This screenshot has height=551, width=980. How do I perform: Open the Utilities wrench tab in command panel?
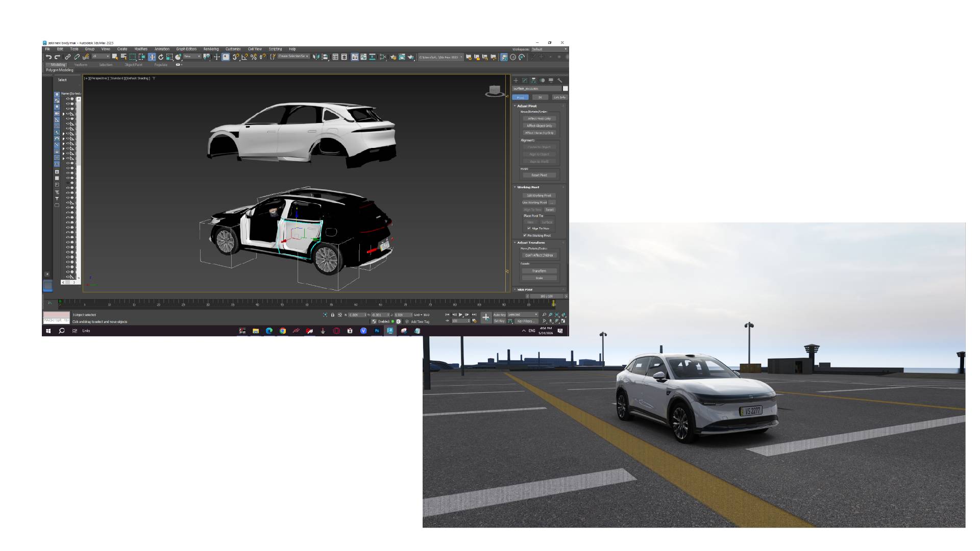tap(560, 80)
